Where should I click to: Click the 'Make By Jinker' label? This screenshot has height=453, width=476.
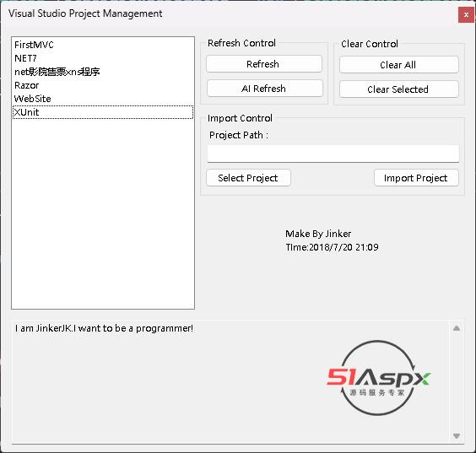point(318,234)
